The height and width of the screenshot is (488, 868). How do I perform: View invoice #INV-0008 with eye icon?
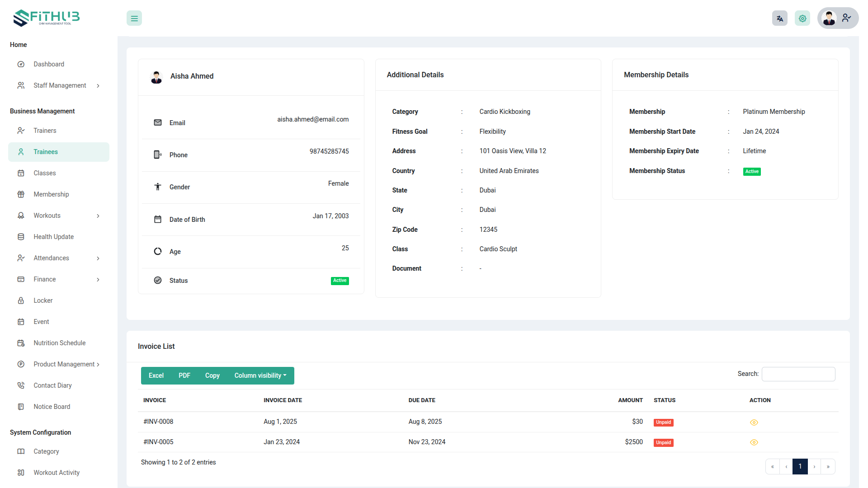coord(754,422)
